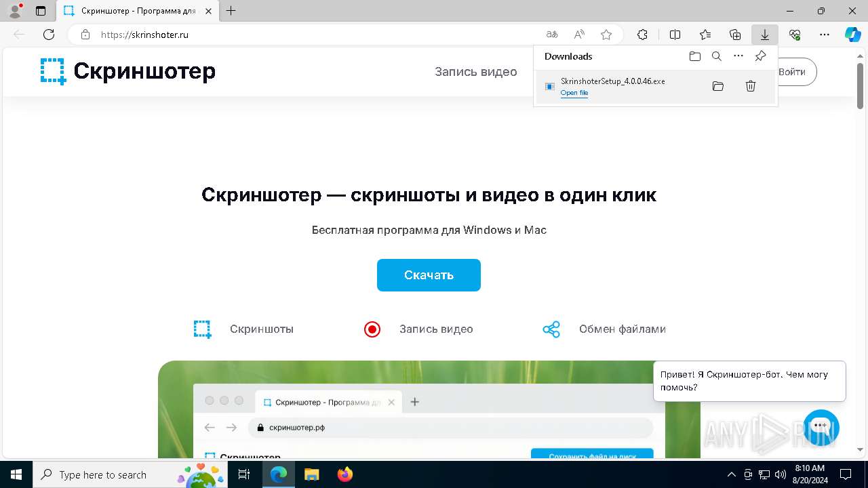The height and width of the screenshot is (488, 868).
Task: Click the Скачать download button
Action: click(429, 275)
